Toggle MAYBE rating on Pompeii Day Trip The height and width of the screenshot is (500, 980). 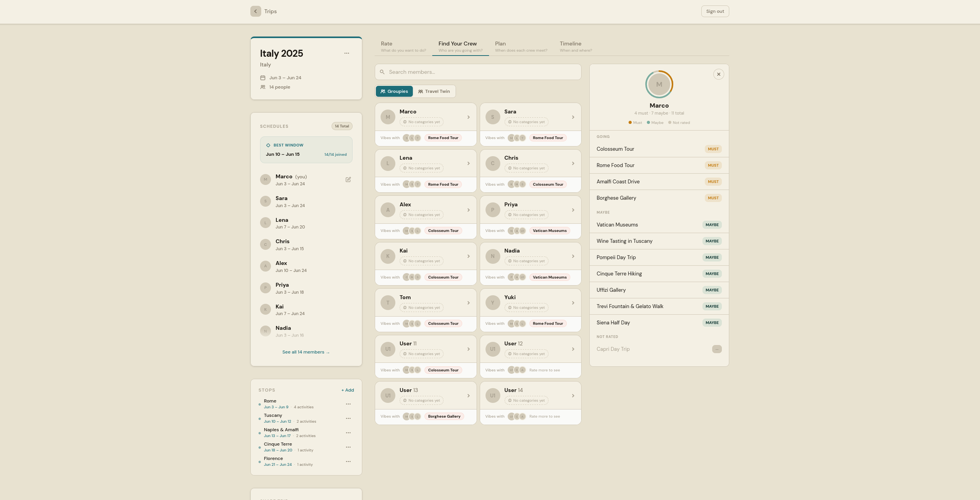pyautogui.click(x=712, y=258)
